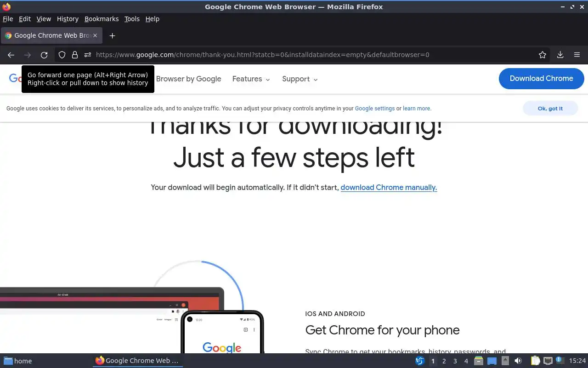Open the Edit menu
The image size is (588, 368).
[25, 19]
